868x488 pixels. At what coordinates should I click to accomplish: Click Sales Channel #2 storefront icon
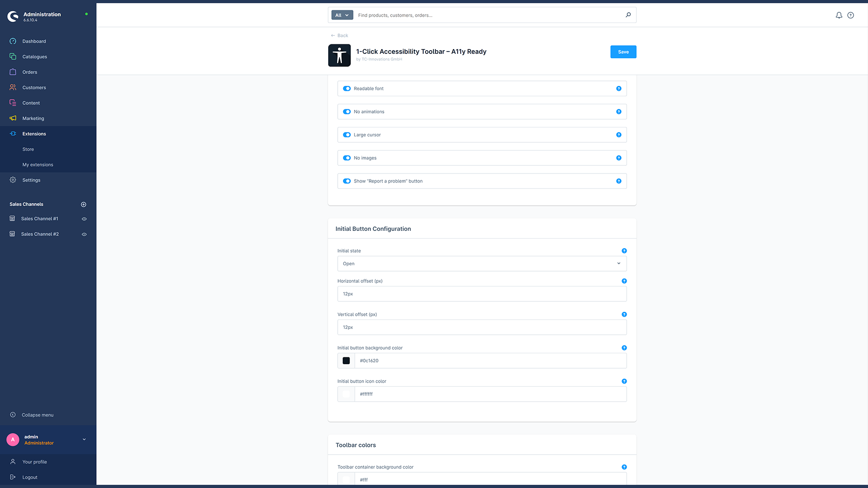[x=12, y=234]
